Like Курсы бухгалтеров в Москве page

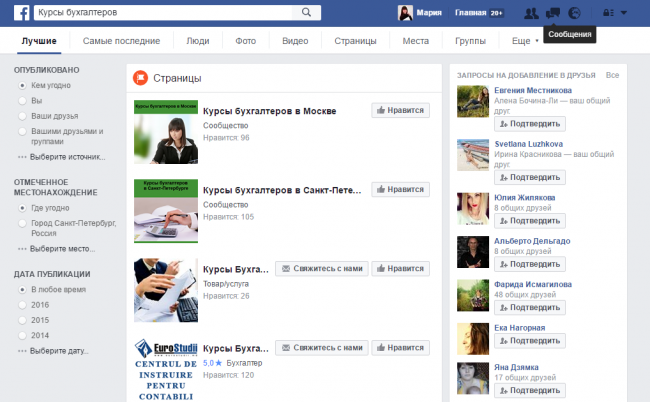400,110
